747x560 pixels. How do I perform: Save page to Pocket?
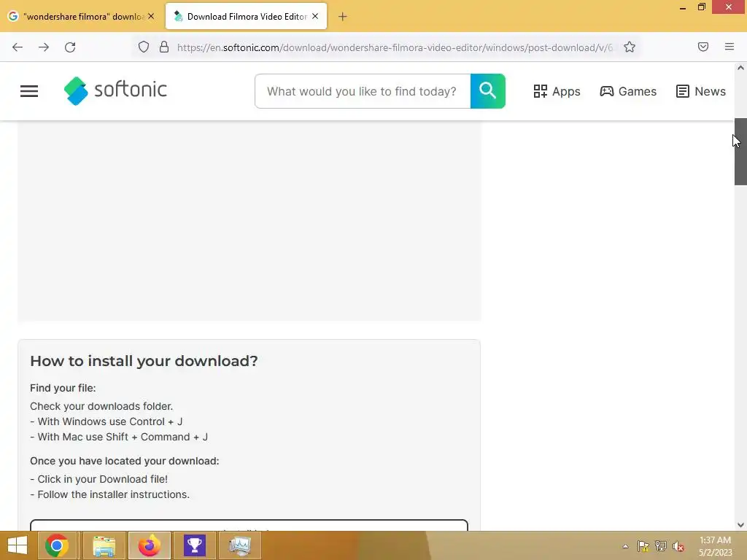703,47
